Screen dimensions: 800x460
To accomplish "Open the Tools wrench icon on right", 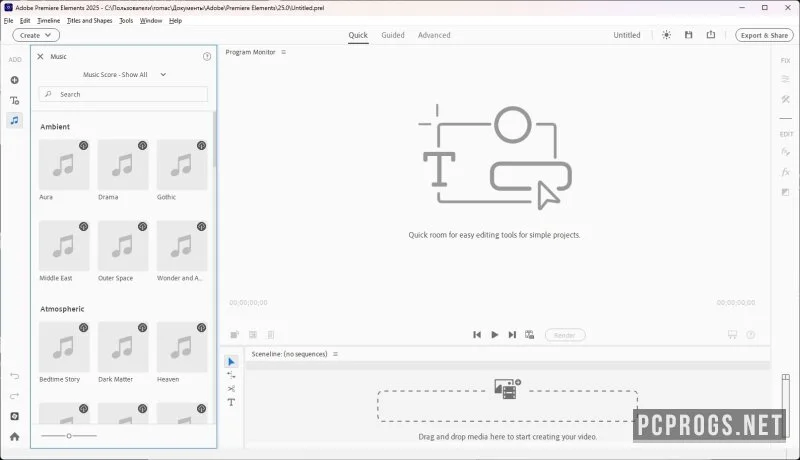I will pyautogui.click(x=785, y=99).
